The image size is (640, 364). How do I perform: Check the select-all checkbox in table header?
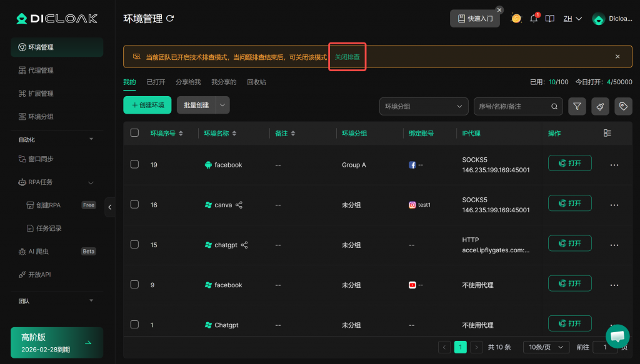(134, 133)
